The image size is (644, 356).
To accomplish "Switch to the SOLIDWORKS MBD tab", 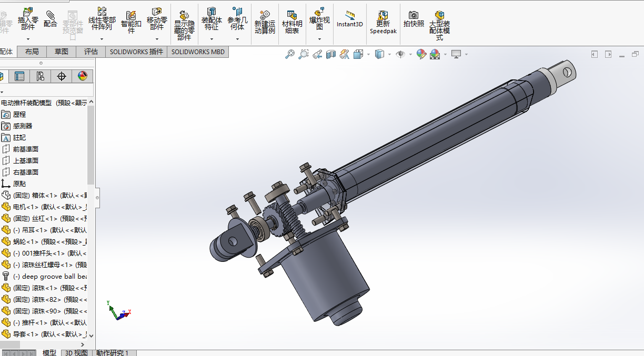I will 198,52.
